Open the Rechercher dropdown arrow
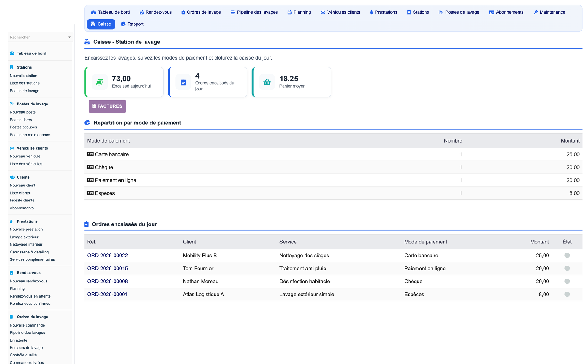Image resolution: width=588 pixels, height=364 pixels. (x=69, y=37)
